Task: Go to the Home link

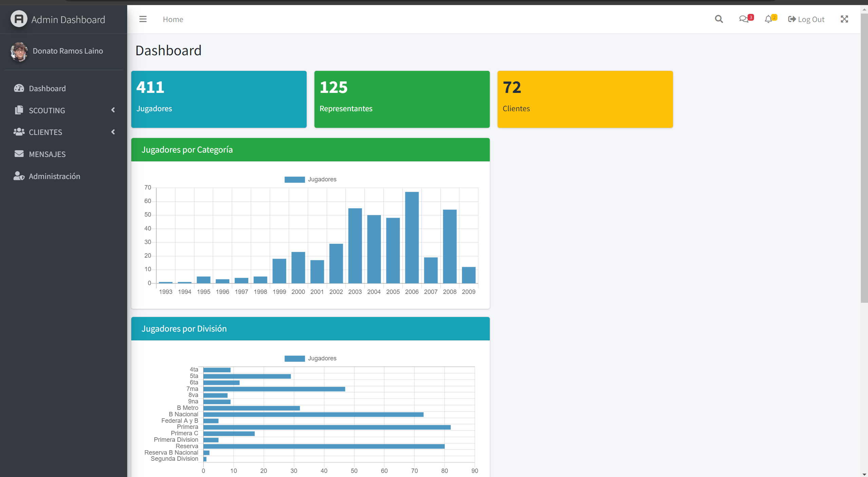Action: [173, 19]
